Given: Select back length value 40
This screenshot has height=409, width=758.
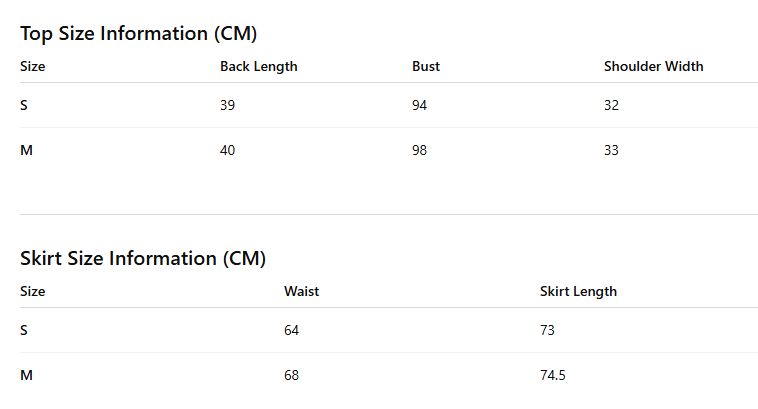Looking at the screenshot, I should (x=227, y=150).
